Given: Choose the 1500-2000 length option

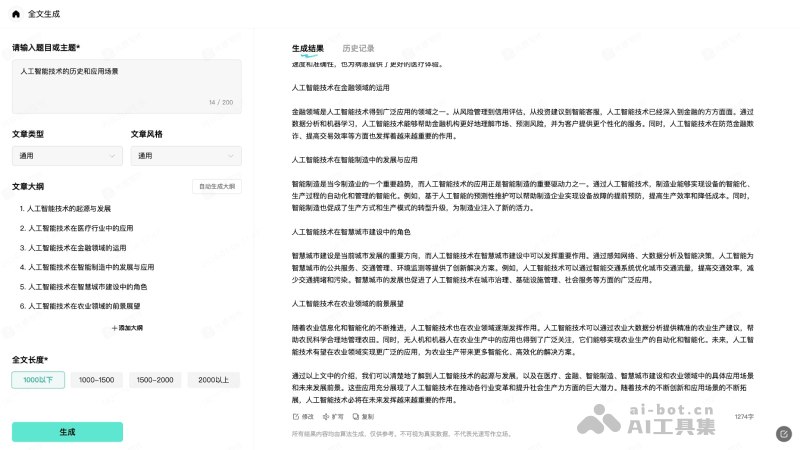Looking at the screenshot, I should tap(155, 380).
